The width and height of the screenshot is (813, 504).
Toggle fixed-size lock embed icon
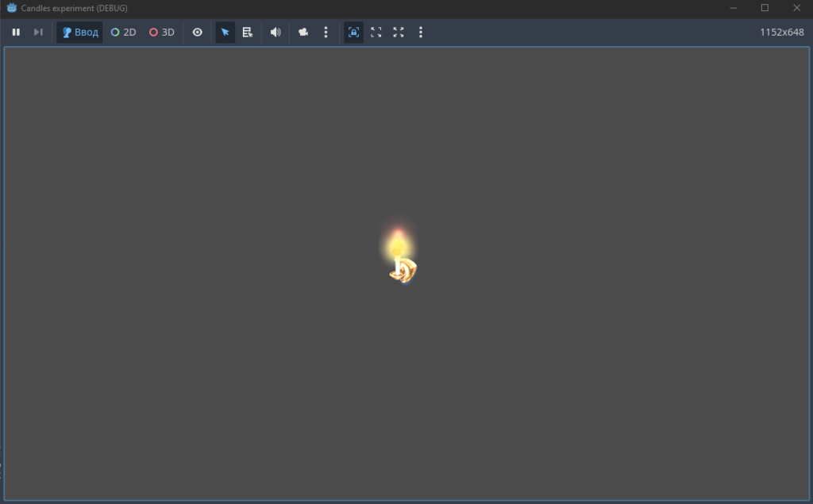[353, 33]
